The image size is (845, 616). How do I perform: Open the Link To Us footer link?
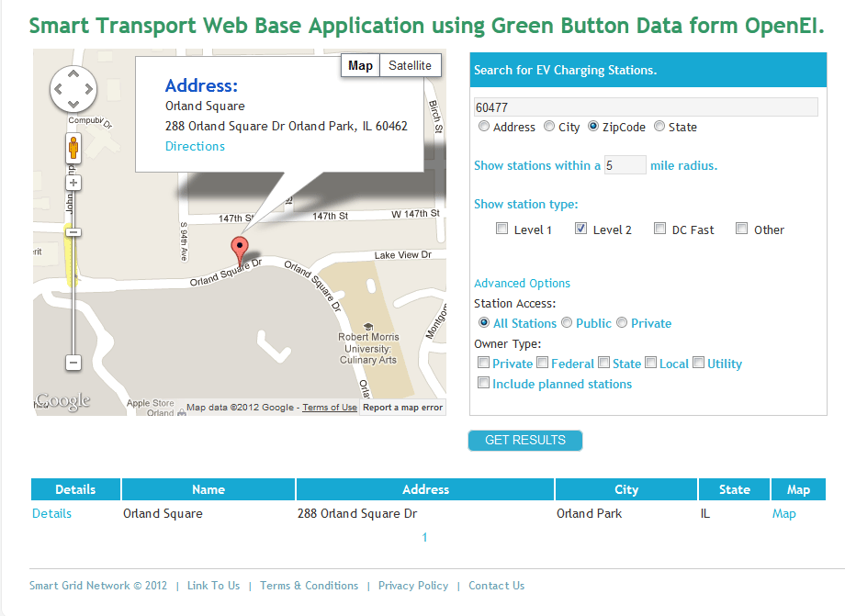213,586
